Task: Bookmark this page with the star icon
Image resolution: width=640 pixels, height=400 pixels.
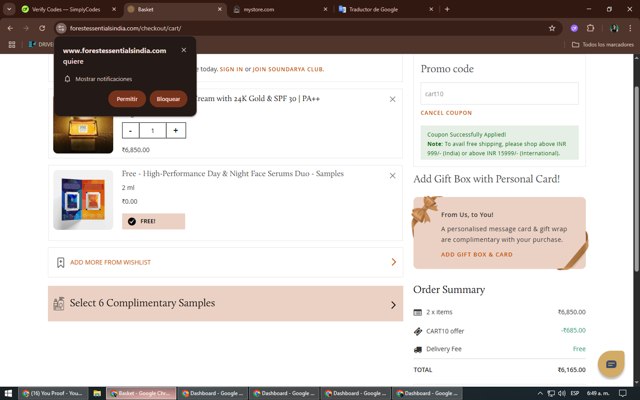Action: 552,28
